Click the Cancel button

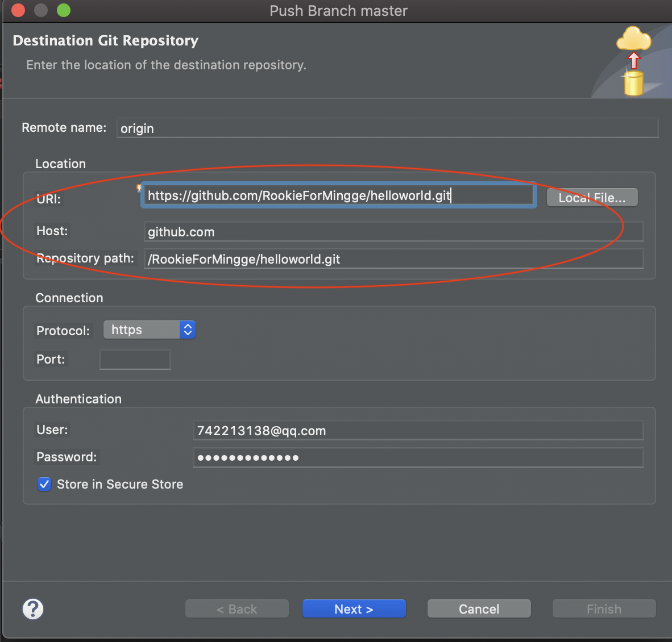[479, 608]
